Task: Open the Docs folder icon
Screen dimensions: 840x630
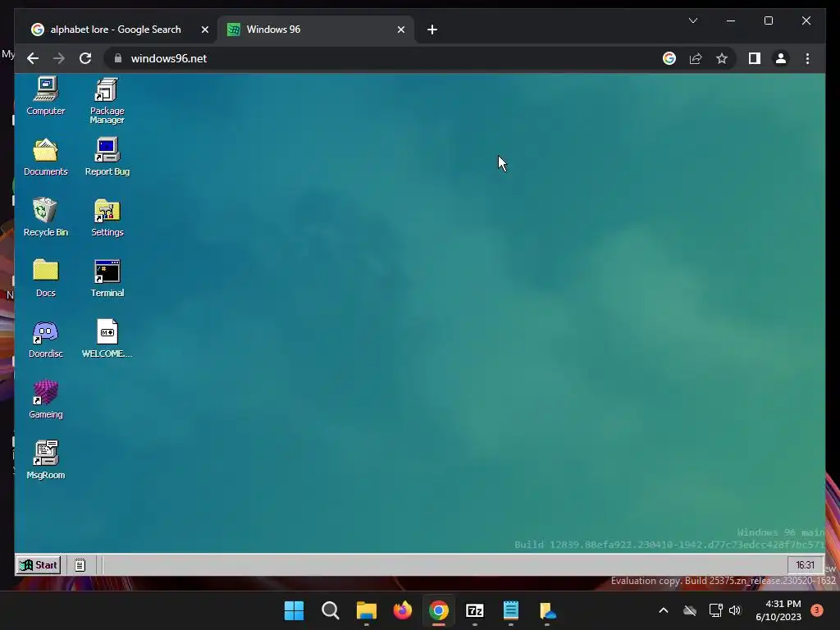Action: [x=46, y=278]
